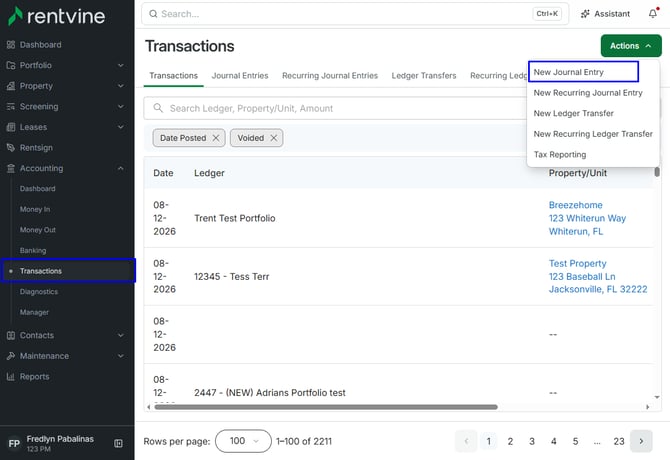This screenshot has height=460, width=670.
Task: Open Banking under Accounting
Action: coord(32,250)
